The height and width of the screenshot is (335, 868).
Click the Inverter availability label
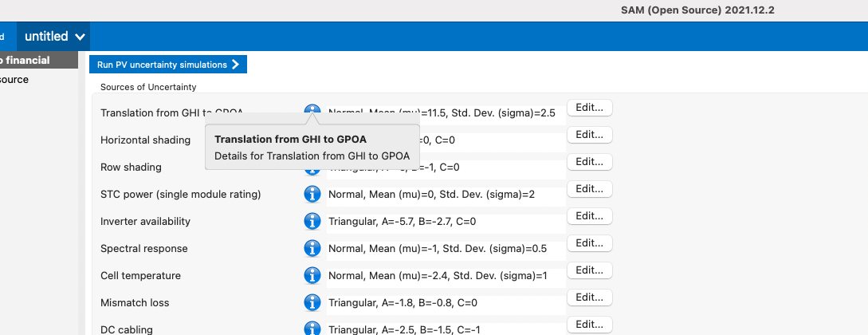coord(145,222)
